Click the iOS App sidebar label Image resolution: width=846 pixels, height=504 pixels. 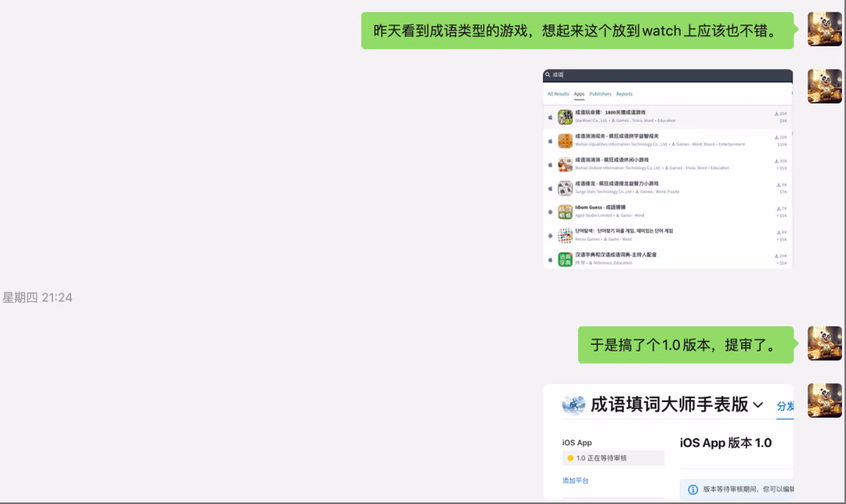pyautogui.click(x=577, y=442)
